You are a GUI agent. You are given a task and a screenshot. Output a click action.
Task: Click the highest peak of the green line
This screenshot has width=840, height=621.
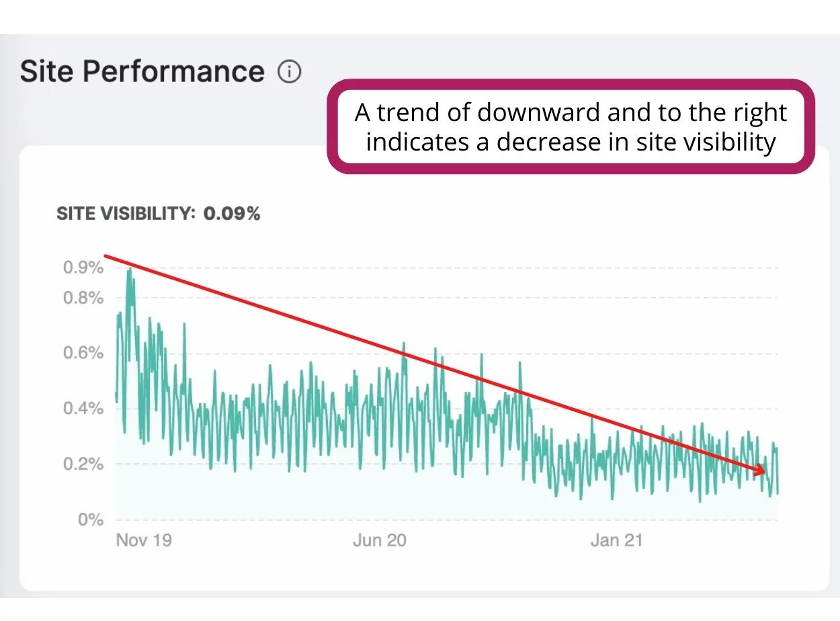[x=129, y=270]
